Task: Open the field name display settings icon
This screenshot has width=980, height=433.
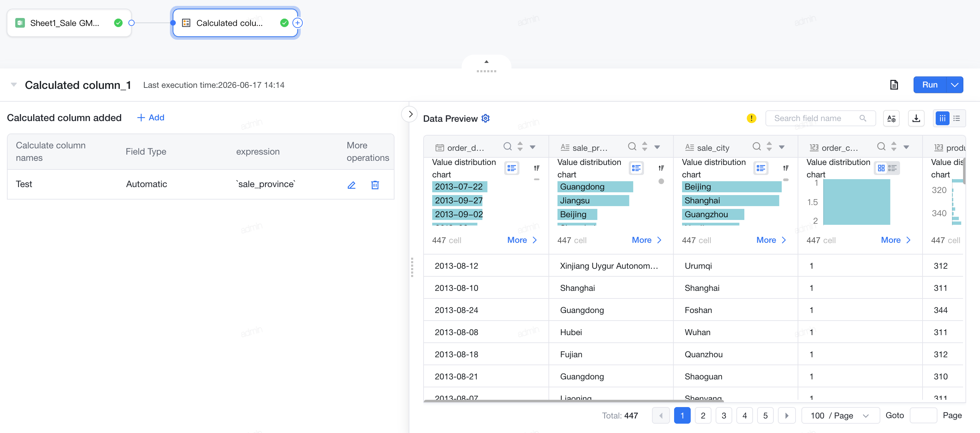Action: 891,118
